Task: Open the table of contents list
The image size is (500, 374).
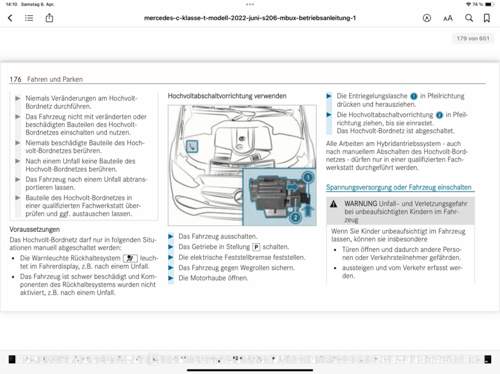Action: (x=29, y=18)
